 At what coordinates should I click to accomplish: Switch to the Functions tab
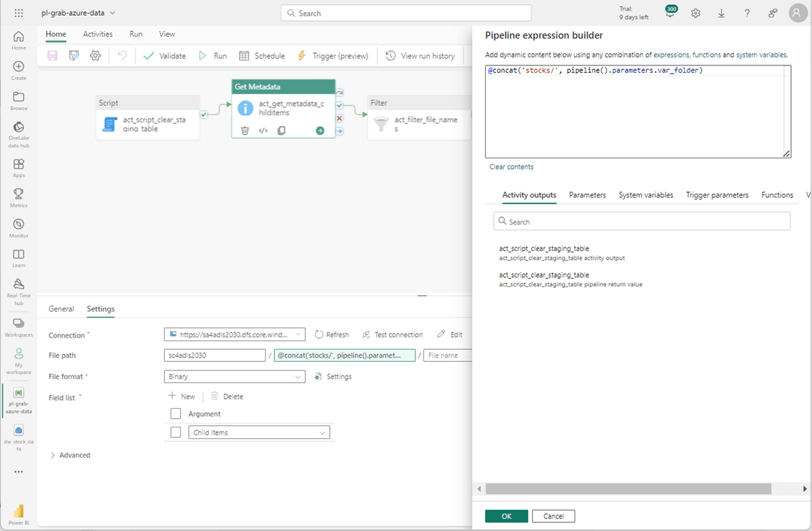tap(777, 195)
